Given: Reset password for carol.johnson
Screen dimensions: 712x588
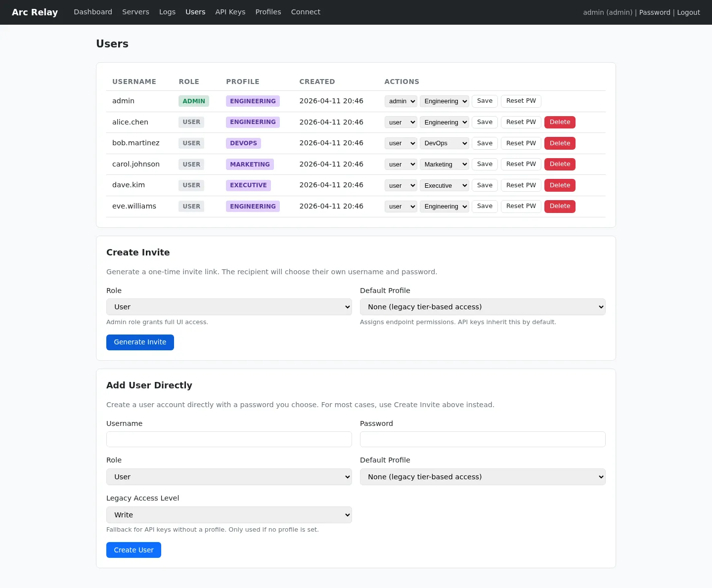Looking at the screenshot, I should (521, 164).
